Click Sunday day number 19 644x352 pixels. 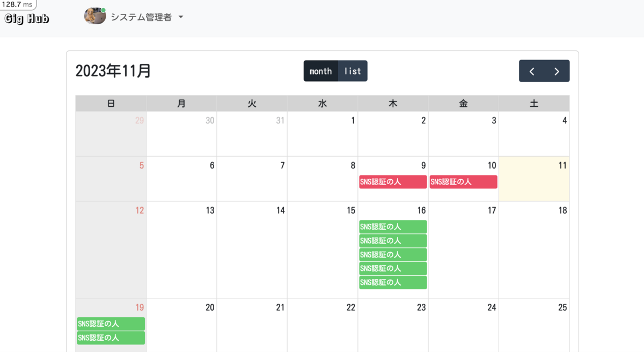140,307
